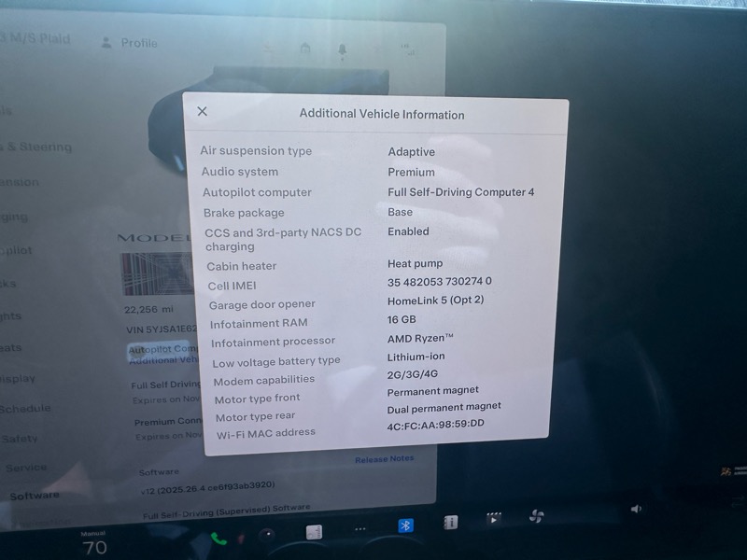The width and height of the screenshot is (747, 560).
Task: Open Schedule in the sidebar
Action: pyautogui.click(x=26, y=409)
